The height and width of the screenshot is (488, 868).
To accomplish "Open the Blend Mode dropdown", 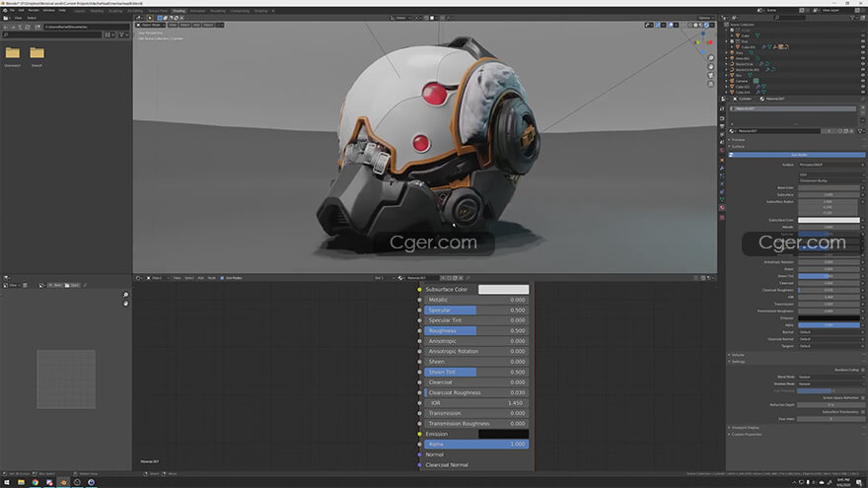I will [x=830, y=377].
